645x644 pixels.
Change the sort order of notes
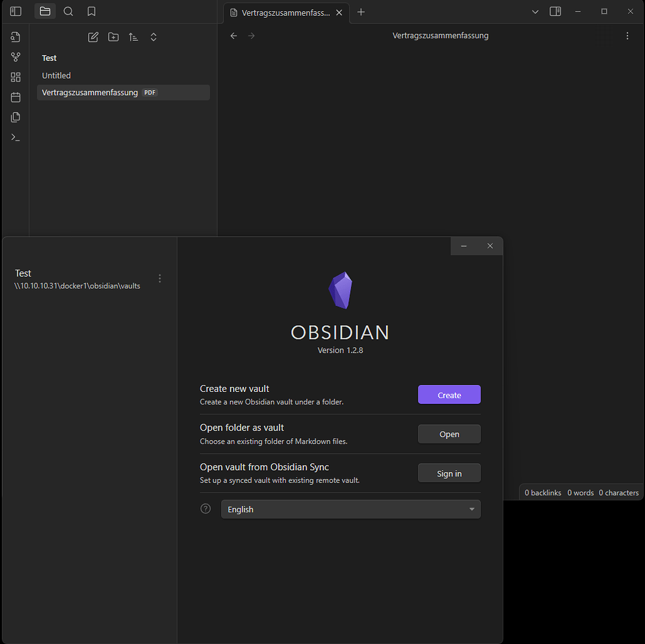(x=133, y=37)
